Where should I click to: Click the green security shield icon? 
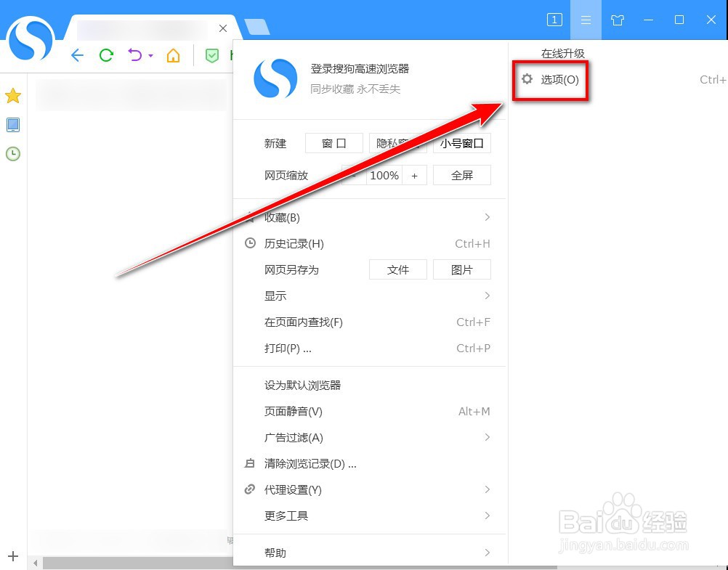pyautogui.click(x=211, y=55)
